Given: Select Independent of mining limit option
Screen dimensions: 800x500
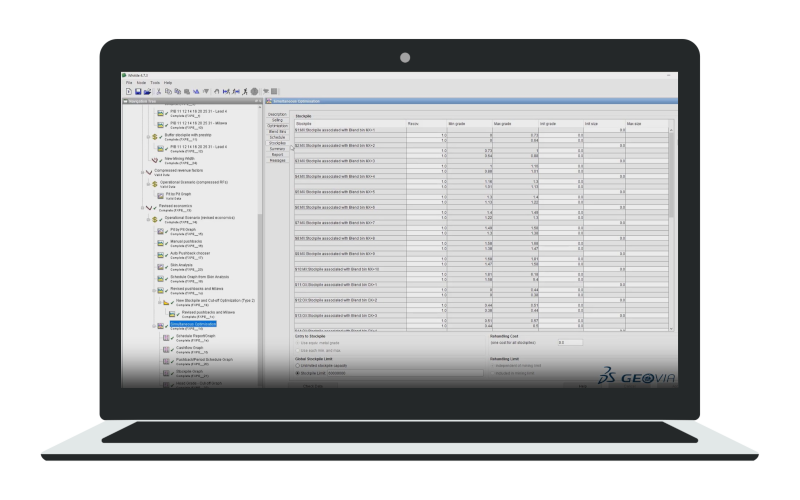Looking at the screenshot, I should pos(492,366).
